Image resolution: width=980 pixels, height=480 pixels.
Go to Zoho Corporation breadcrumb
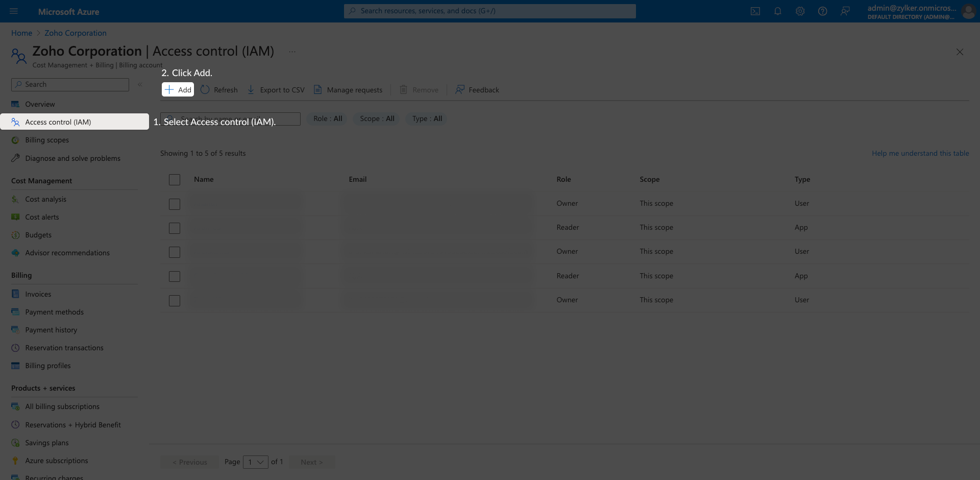(76, 33)
